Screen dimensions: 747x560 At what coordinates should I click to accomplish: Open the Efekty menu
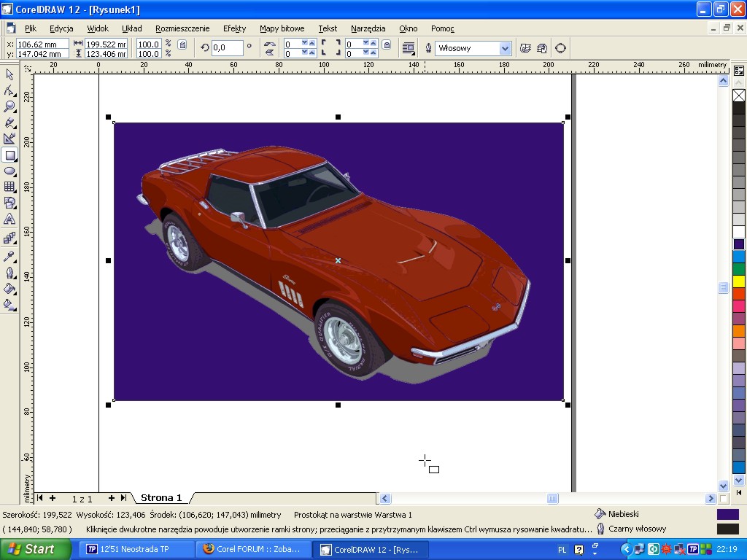234,28
